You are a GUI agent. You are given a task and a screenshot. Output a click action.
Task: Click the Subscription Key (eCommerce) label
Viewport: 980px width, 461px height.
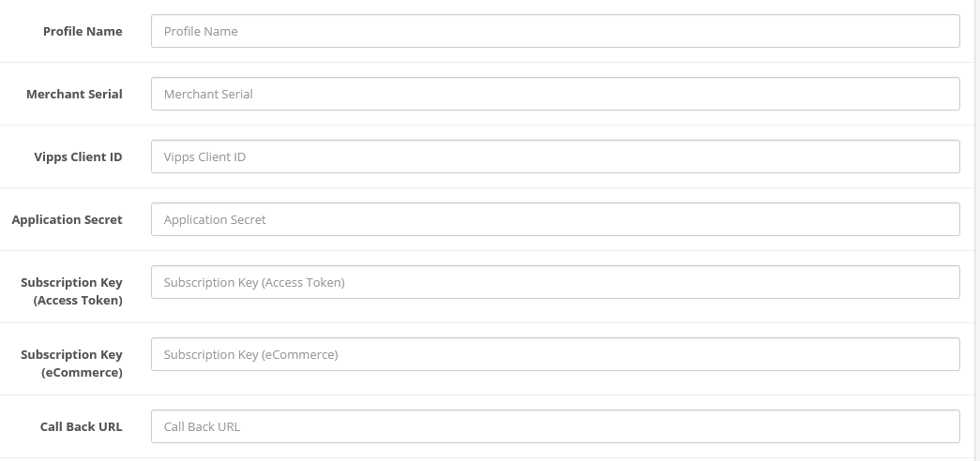pos(72,363)
